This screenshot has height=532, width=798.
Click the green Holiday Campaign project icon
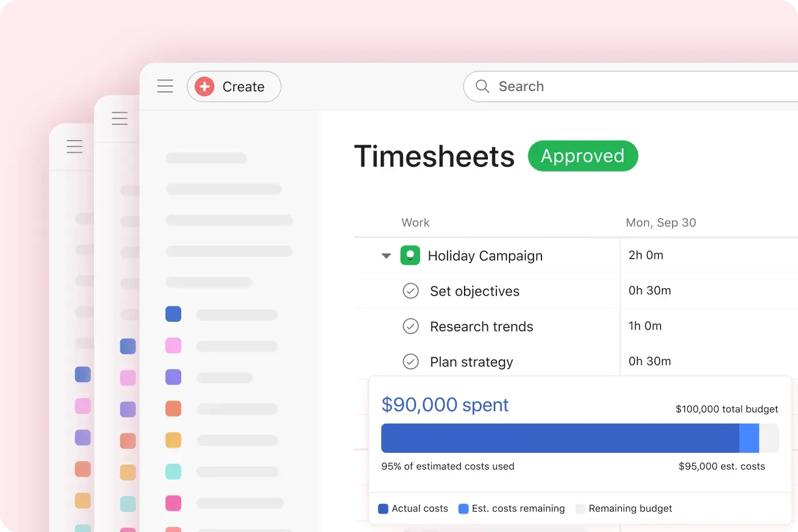coord(410,255)
